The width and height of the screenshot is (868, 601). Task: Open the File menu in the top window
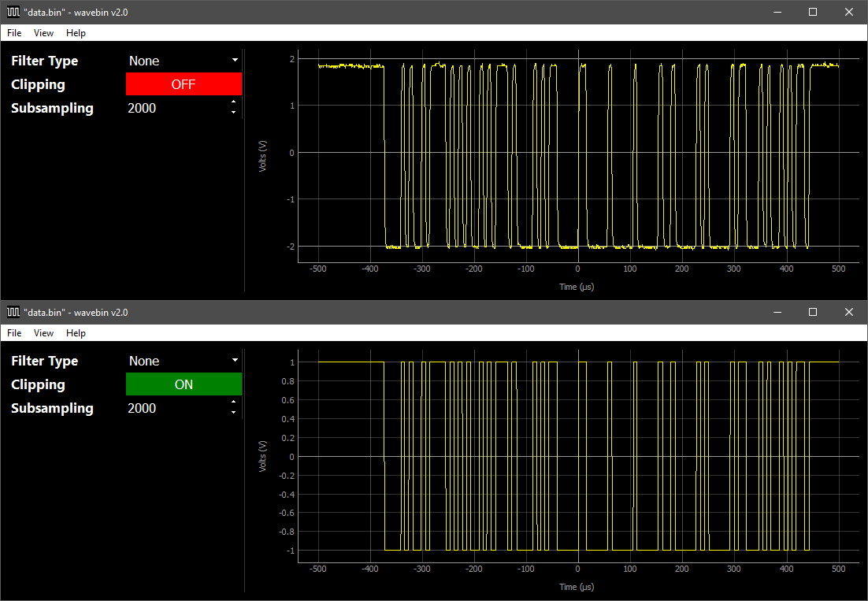pos(14,33)
